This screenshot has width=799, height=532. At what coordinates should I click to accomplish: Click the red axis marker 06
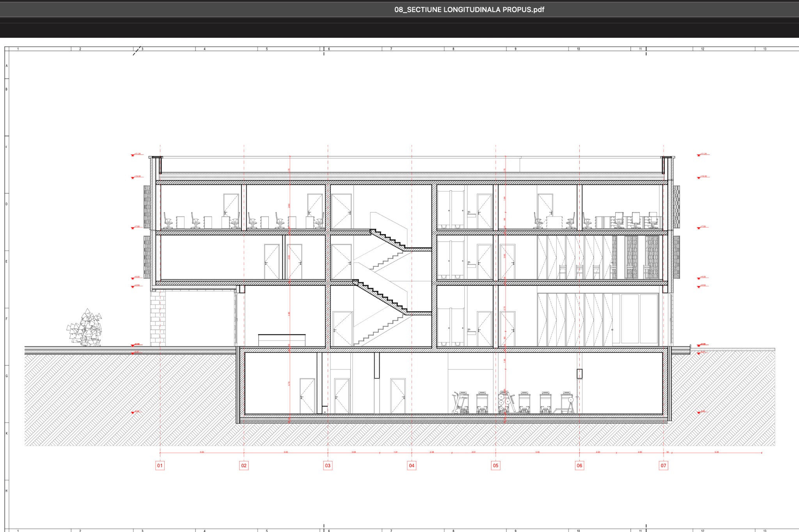[x=579, y=465]
